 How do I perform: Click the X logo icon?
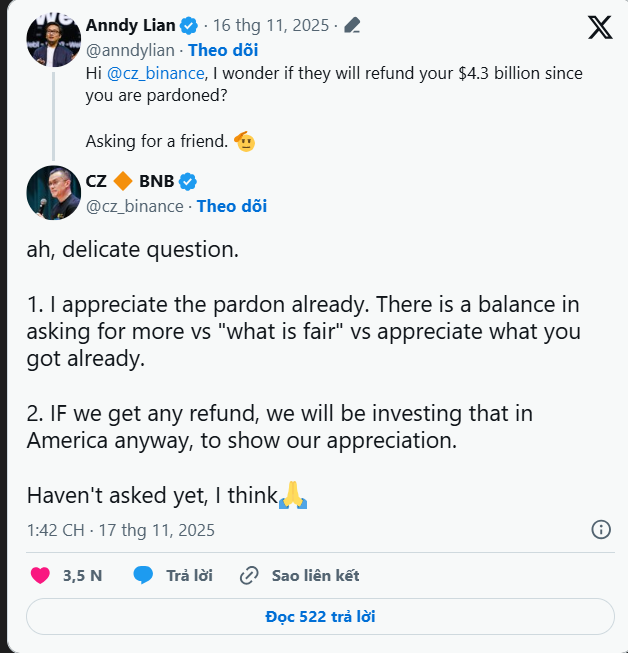click(x=600, y=26)
